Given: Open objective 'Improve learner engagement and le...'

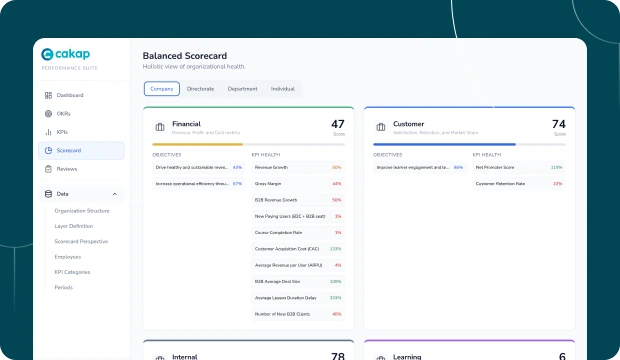Looking at the screenshot, I should point(420,167).
